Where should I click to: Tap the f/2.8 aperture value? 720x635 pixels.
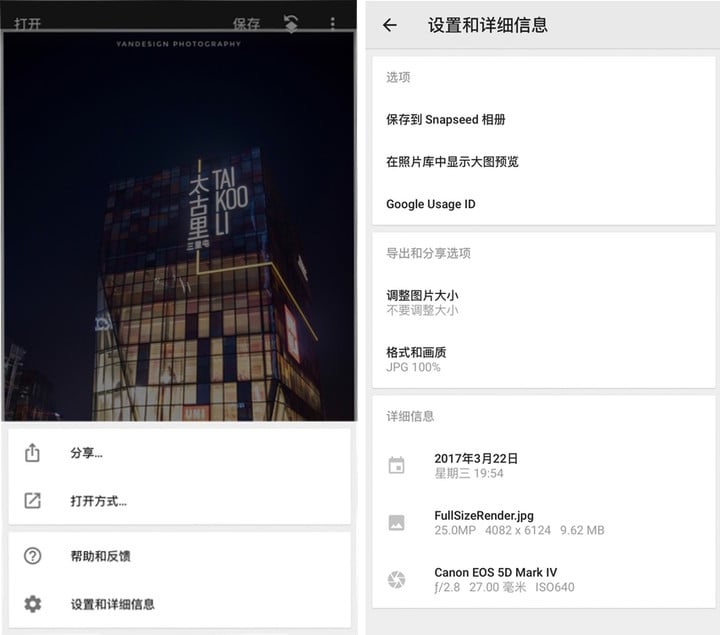click(x=447, y=587)
